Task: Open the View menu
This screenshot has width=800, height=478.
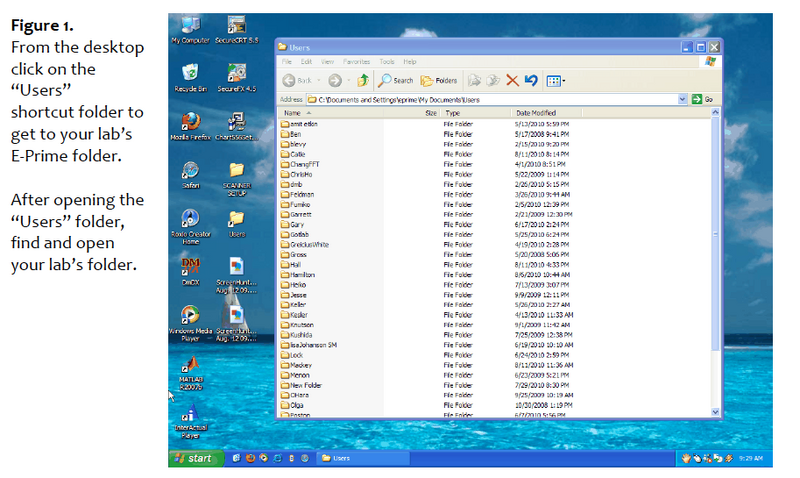Action: (328, 62)
